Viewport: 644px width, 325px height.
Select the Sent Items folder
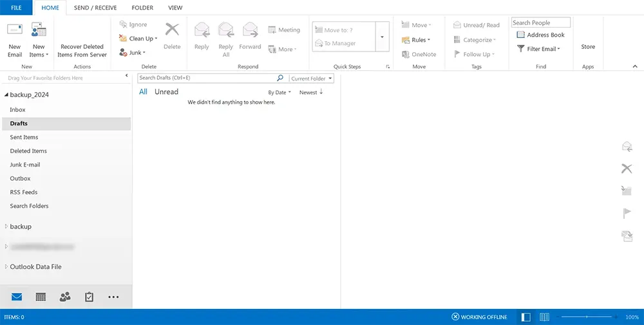[66, 137]
